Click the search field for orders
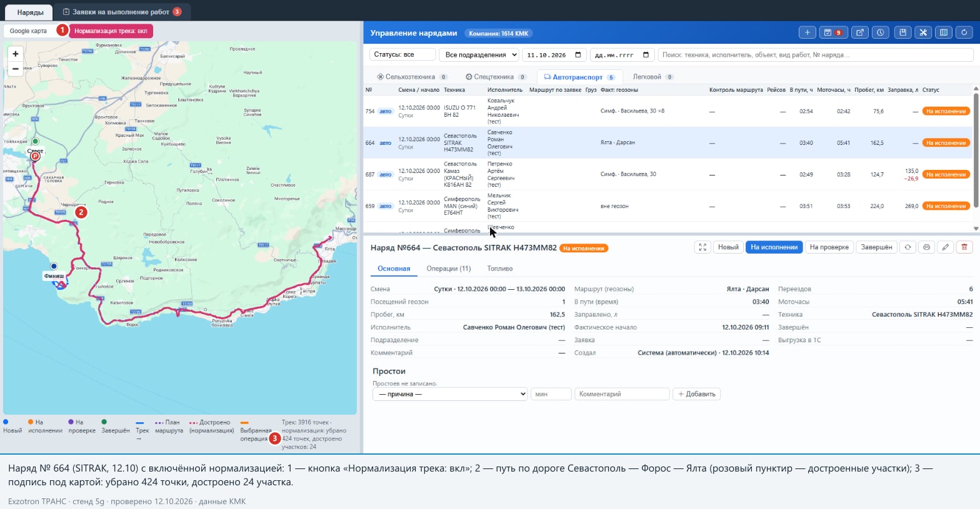The image size is (980, 509). coord(816,55)
